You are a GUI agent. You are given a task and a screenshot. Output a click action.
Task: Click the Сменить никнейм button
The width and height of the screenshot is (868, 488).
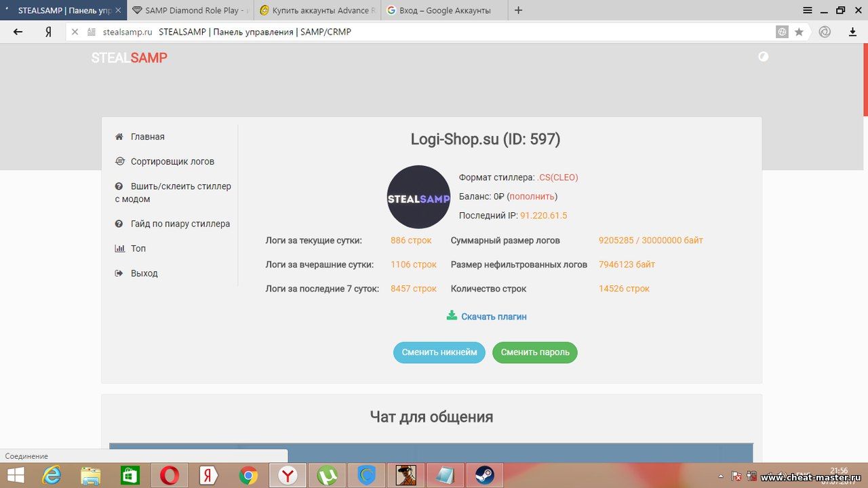point(439,352)
